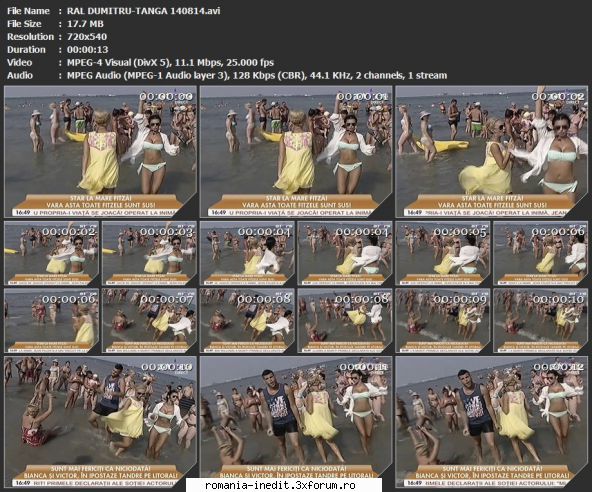Select the large thumbnail stamped 00:00:02
The width and height of the screenshot is (592, 492).
tap(492, 152)
